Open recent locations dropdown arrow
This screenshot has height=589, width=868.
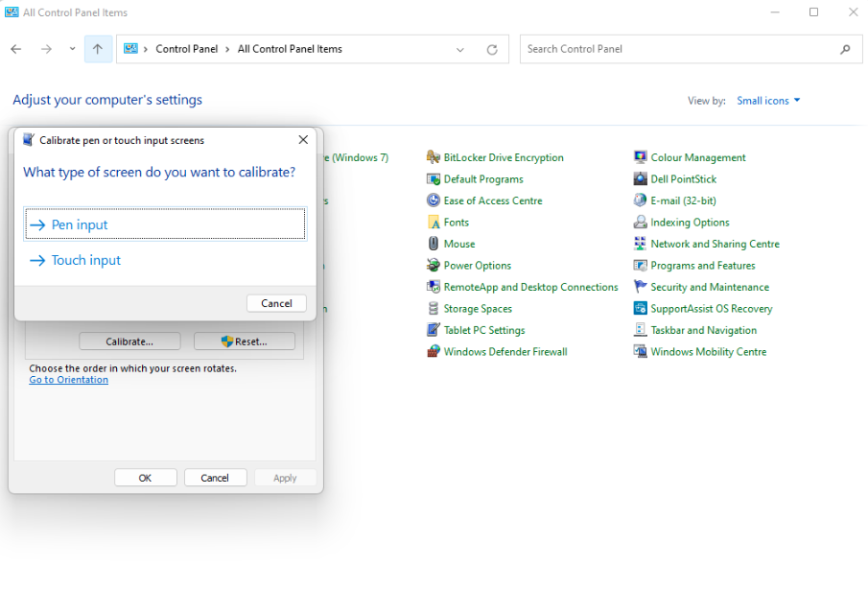click(72, 49)
